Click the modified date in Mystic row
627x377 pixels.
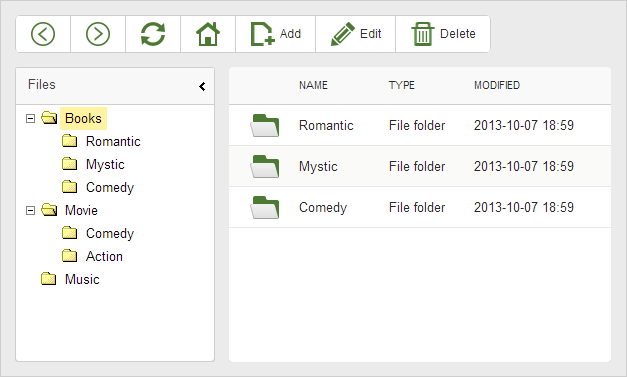pos(524,166)
